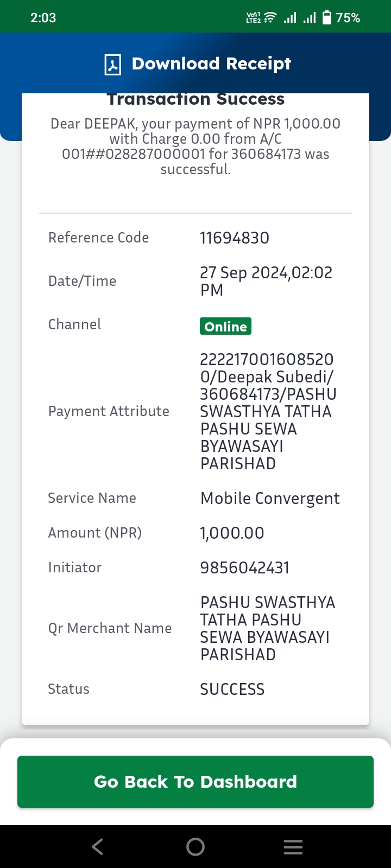391x868 pixels.
Task: Tap the second mobile signal bars icon
Action: click(x=310, y=18)
